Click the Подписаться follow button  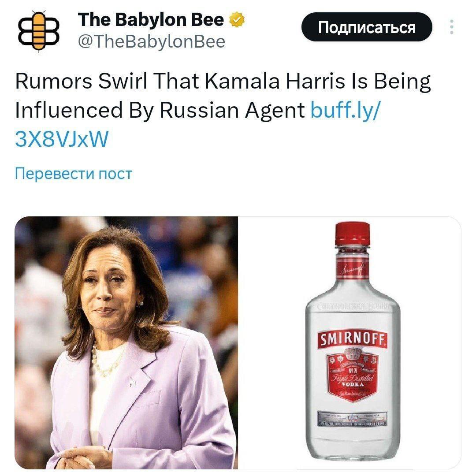pyautogui.click(x=366, y=27)
